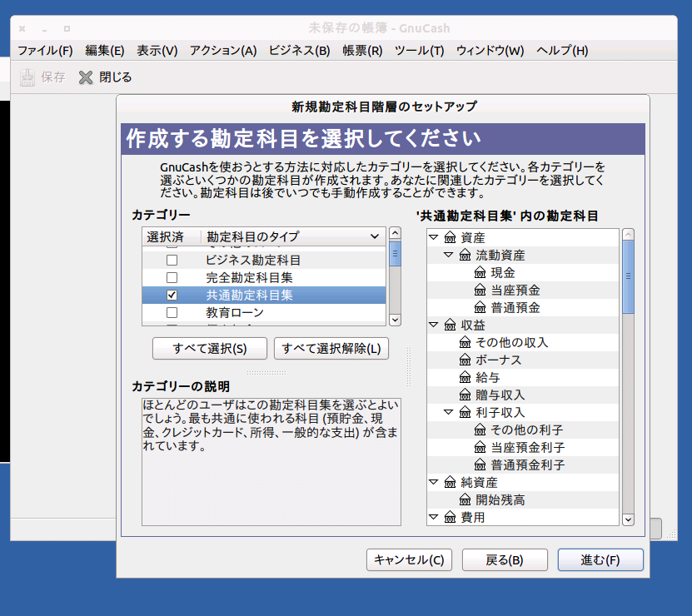
Task: Collapse the 収益 tree node
Action: coord(433,325)
